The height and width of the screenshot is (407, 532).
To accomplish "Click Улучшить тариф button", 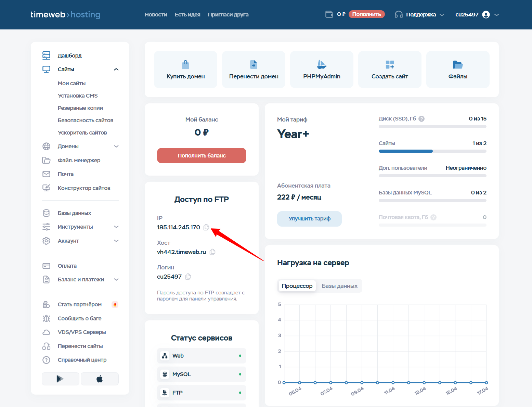I will (x=309, y=219).
